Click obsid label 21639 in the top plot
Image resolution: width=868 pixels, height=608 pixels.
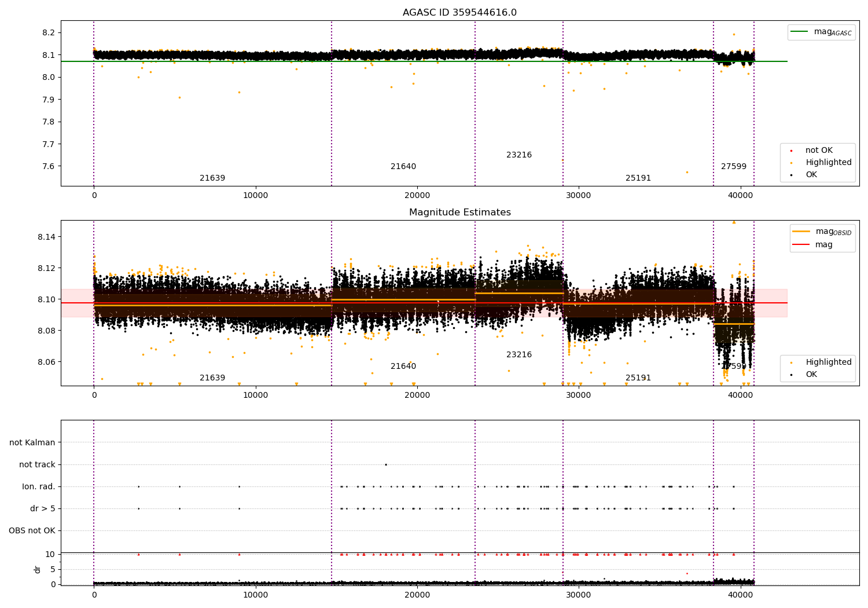click(212, 178)
